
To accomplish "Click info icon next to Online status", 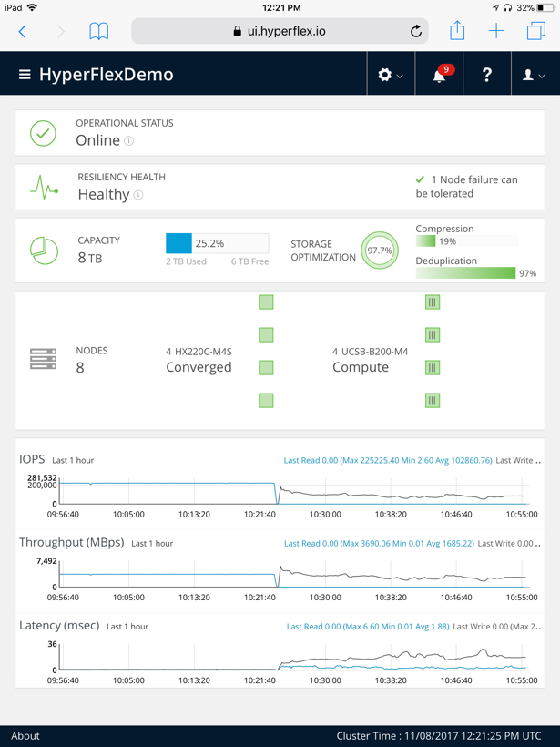I will click(129, 141).
